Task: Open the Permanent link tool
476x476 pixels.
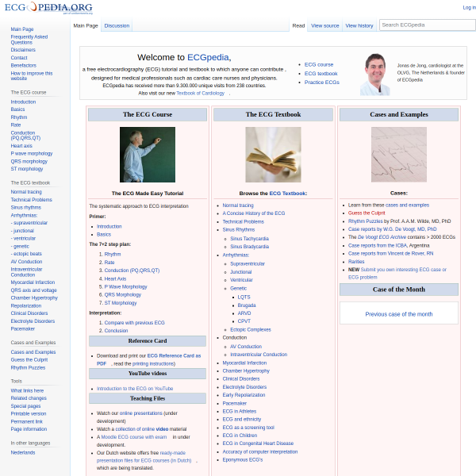Action: coord(26,422)
